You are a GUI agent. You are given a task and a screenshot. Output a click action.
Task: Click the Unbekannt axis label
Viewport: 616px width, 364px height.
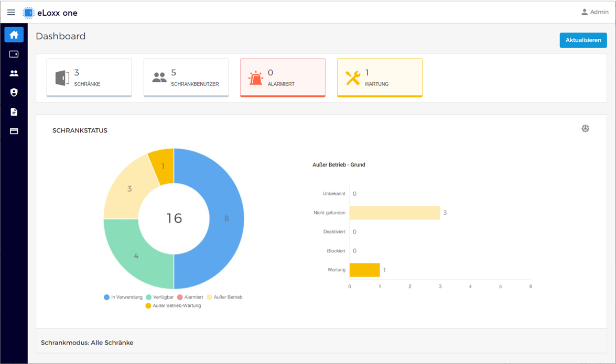pyautogui.click(x=334, y=194)
